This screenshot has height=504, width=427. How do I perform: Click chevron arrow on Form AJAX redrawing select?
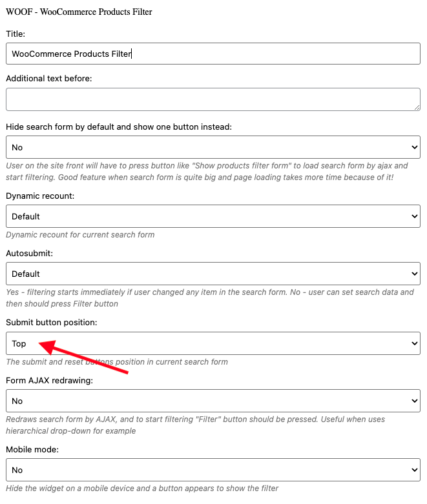click(415, 401)
